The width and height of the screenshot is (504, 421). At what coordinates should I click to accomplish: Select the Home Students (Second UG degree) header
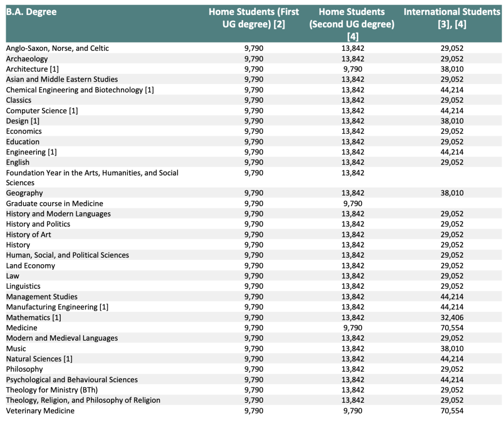pyautogui.click(x=352, y=24)
